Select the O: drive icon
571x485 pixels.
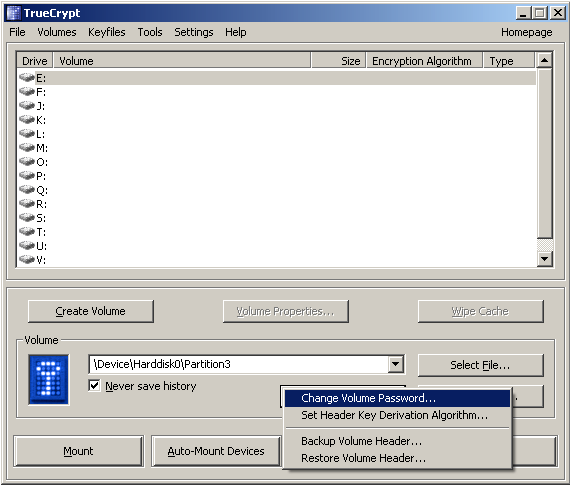tap(27, 161)
